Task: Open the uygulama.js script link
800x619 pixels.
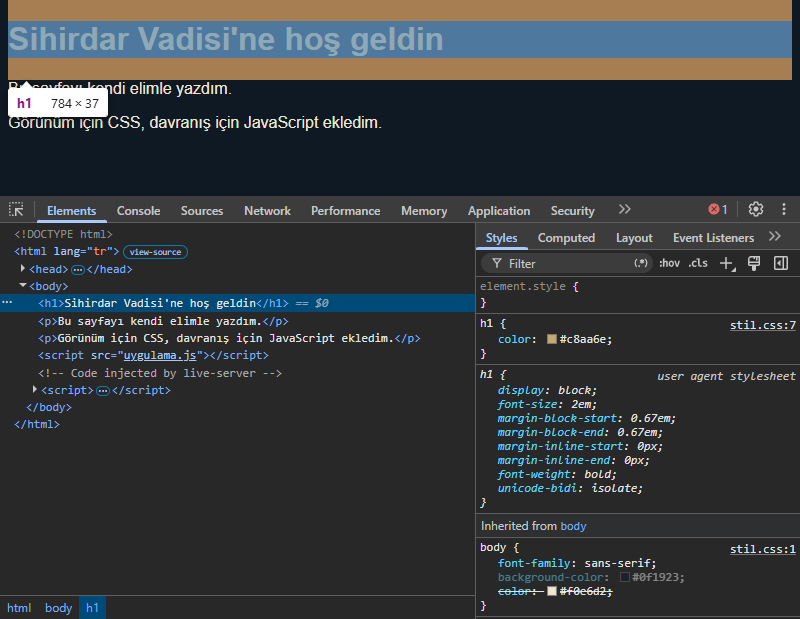Action: click(x=160, y=355)
